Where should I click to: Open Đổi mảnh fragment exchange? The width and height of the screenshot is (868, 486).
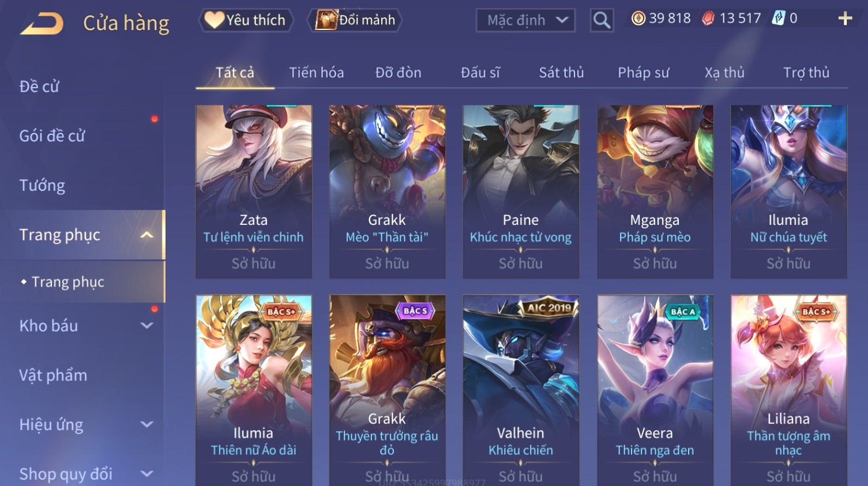[x=355, y=20]
